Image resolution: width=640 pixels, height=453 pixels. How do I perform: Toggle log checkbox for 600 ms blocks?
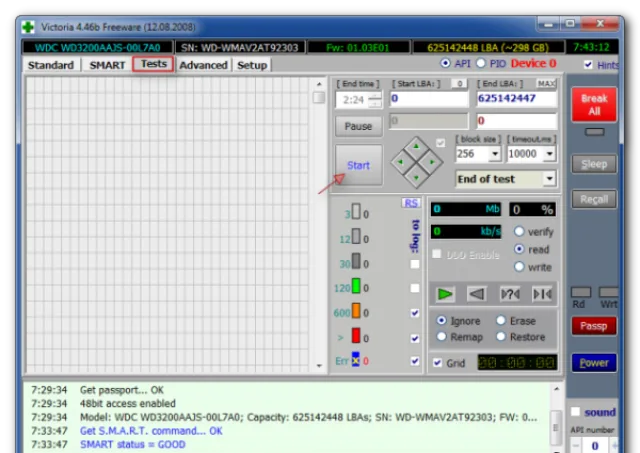point(415,313)
